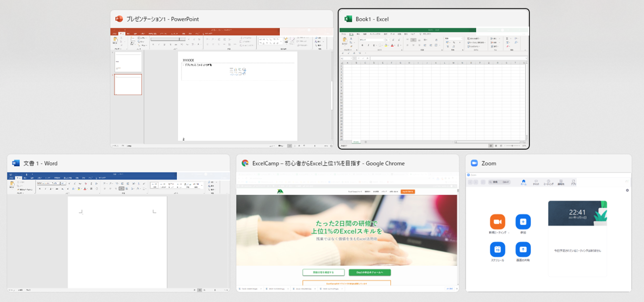Click the orange 新規ミーティング icon in Zoom
Screen dimensions: 644x302
(497, 221)
